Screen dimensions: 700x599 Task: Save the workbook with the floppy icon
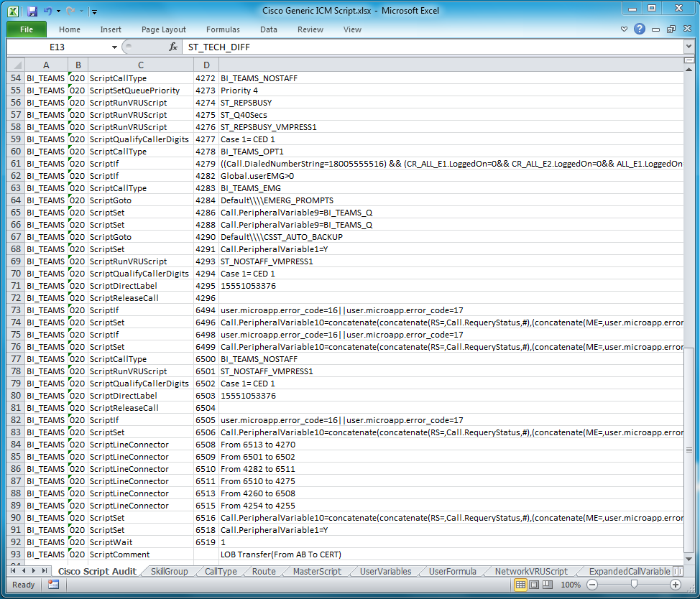pos(32,11)
